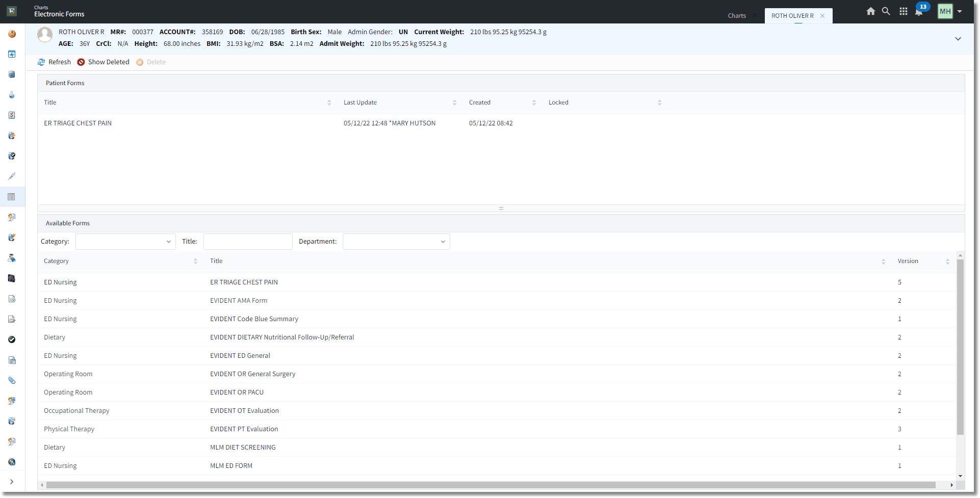The image size is (980, 498).
Task: Click the disabled Delete button
Action: 151,62
